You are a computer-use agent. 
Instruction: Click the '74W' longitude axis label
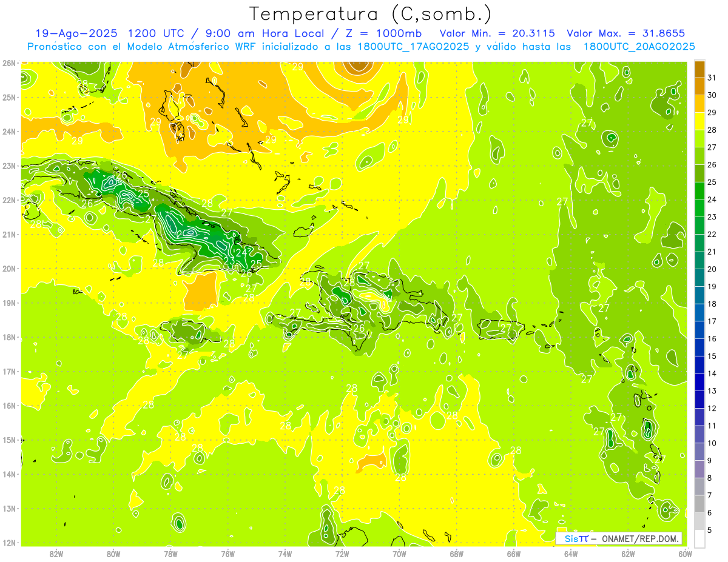click(x=285, y=554)
